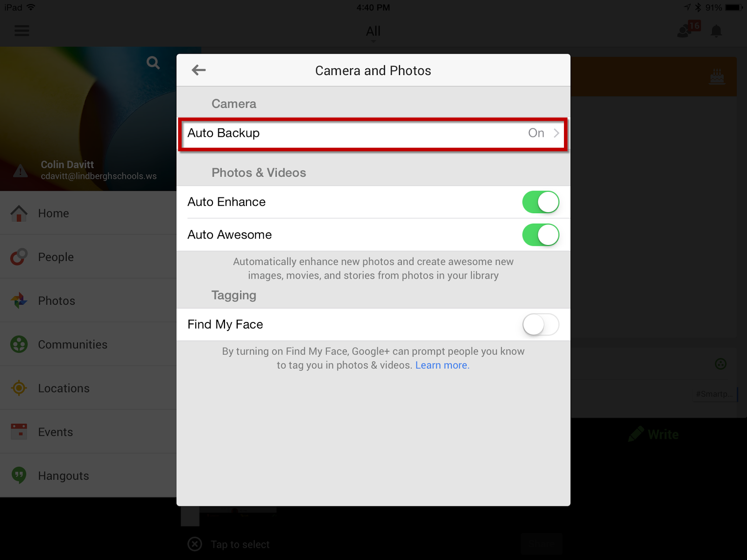The height and width of the screenshot is (560, 747).
Task: Tap the Auto Backup On value
Action: [536, 133]
